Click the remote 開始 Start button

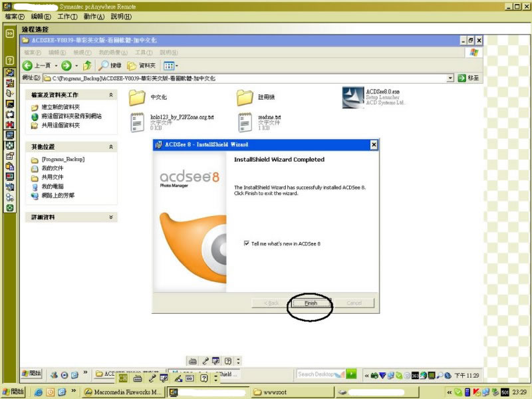tap(31, 374)
